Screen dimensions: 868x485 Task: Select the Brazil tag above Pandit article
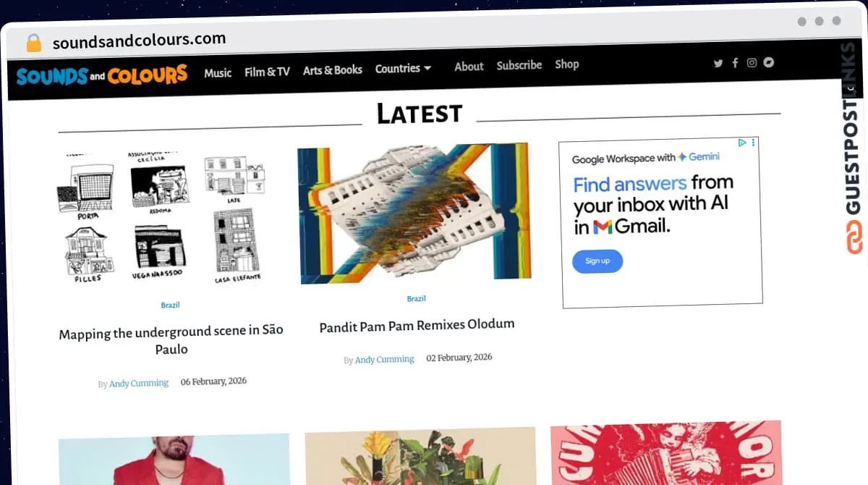click(x=416, y=299)
